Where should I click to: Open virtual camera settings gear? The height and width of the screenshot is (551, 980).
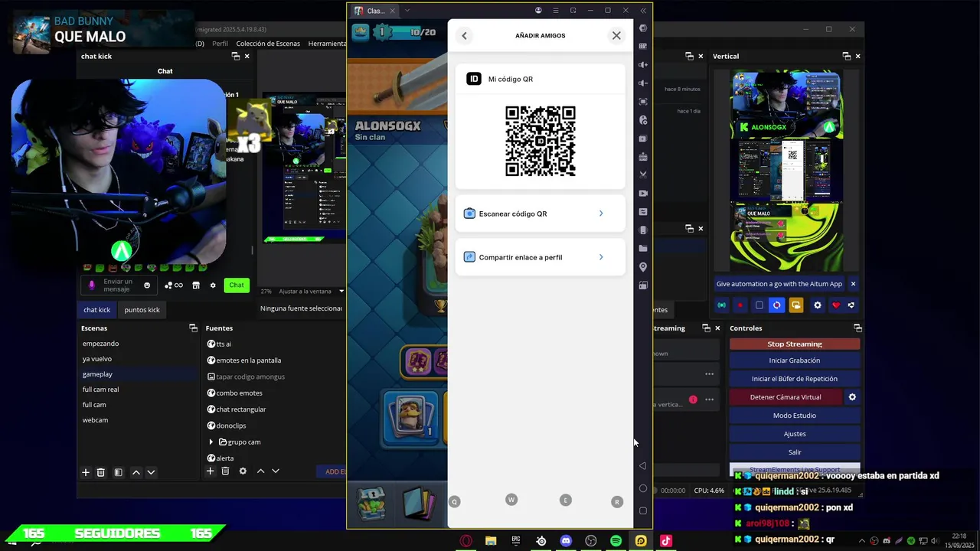point(852,397)
